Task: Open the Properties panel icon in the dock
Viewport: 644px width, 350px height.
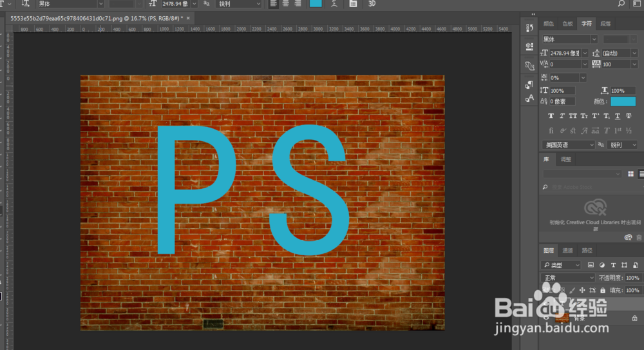Action: 529,46
